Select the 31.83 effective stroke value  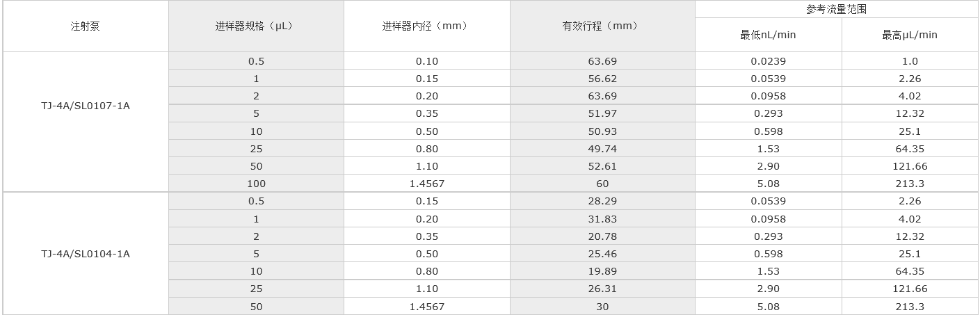coord(602,219)
